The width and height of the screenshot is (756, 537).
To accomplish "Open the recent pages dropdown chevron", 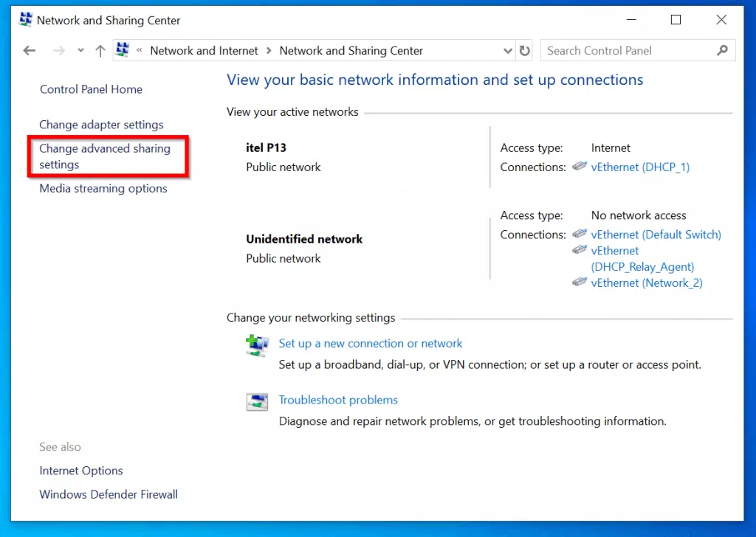I will [x=80, y=50].
